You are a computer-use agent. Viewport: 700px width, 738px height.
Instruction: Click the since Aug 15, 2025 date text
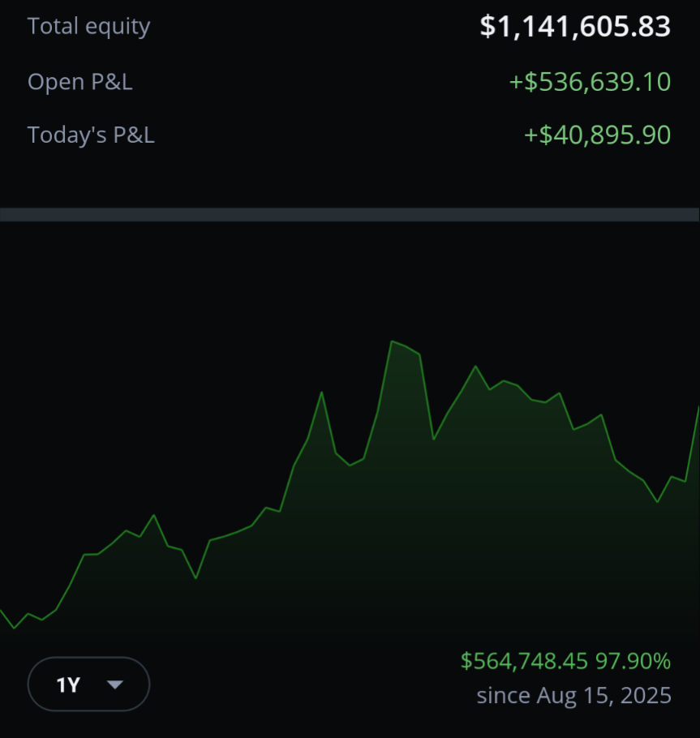click(573, 696)
